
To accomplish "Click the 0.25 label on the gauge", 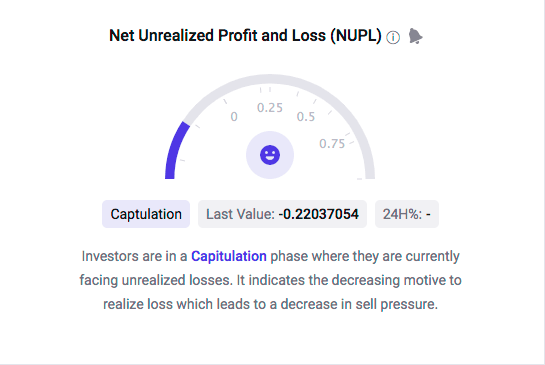I will point(270,108).
